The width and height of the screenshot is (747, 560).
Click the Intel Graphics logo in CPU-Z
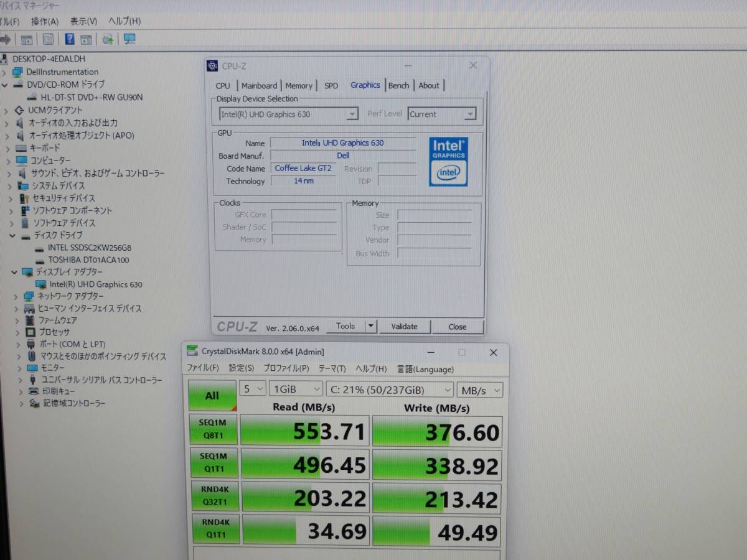(x=448, y=162)
